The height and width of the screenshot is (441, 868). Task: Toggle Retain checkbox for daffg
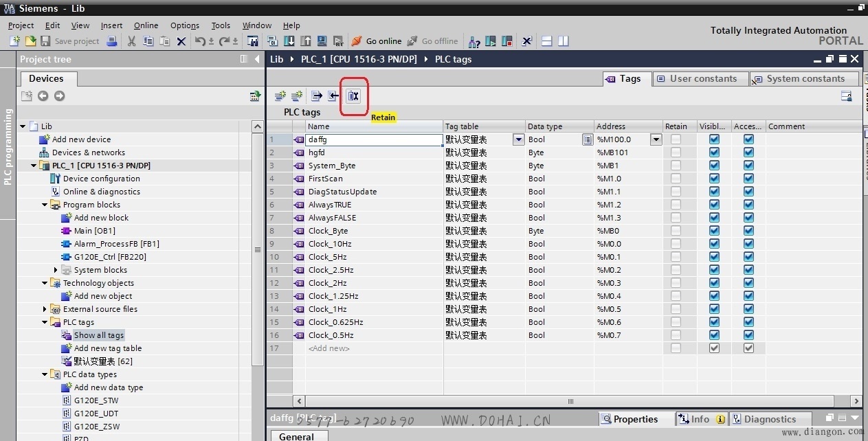click(676, 139)
